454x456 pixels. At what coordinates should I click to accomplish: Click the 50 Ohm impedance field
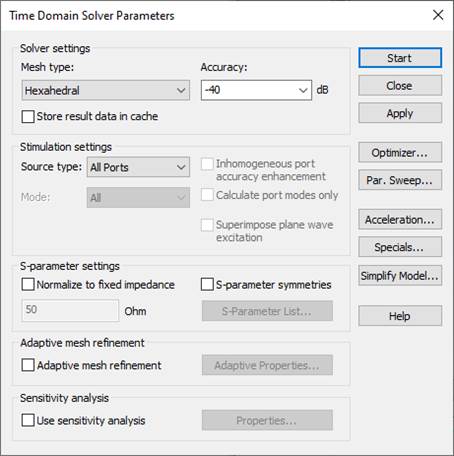tap(70, 310)
